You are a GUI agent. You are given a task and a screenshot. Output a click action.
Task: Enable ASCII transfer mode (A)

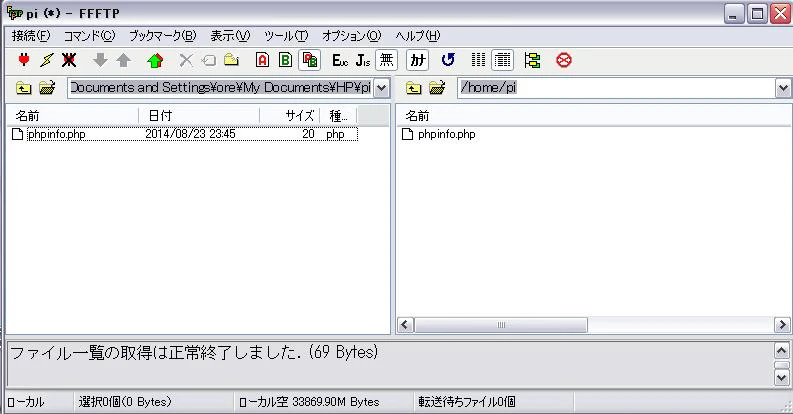pos(262,60)
